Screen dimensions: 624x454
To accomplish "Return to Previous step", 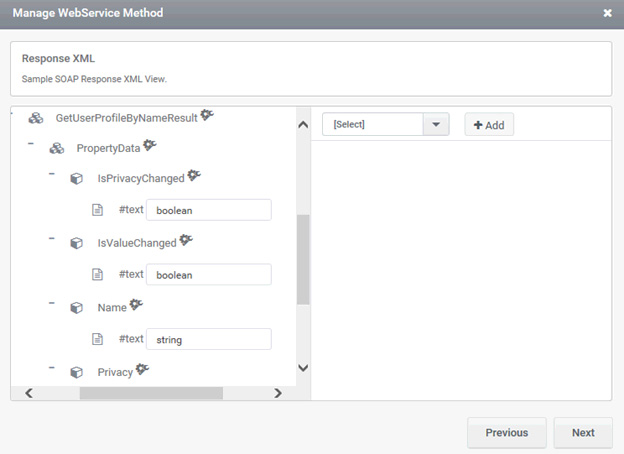I will tap(507, 433).
